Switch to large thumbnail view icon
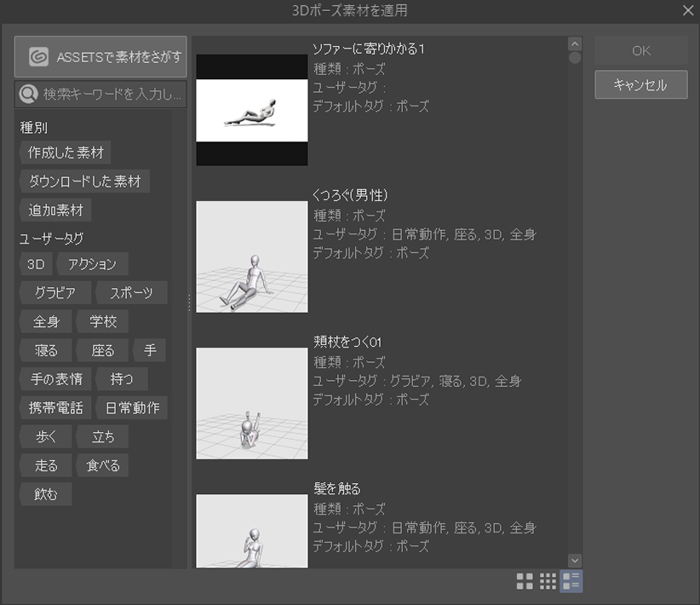Image resolution: width=700 pixels, height=605 pixels. 525,581
